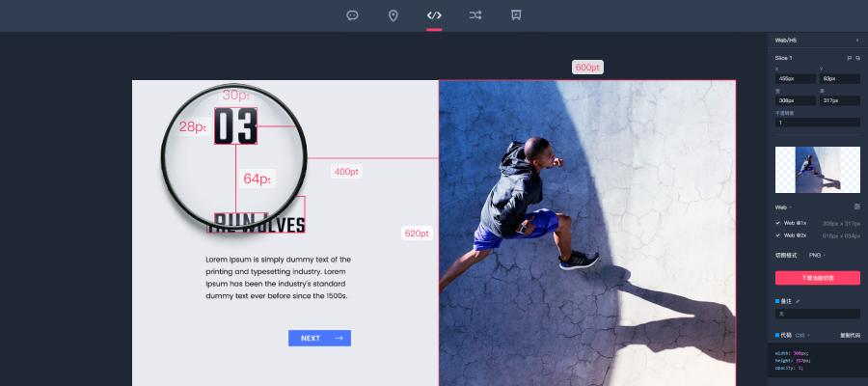Image resolution: width=868 pixels, height=386 pixels.
Task: Click the red download current slice button
Action: 817,278
